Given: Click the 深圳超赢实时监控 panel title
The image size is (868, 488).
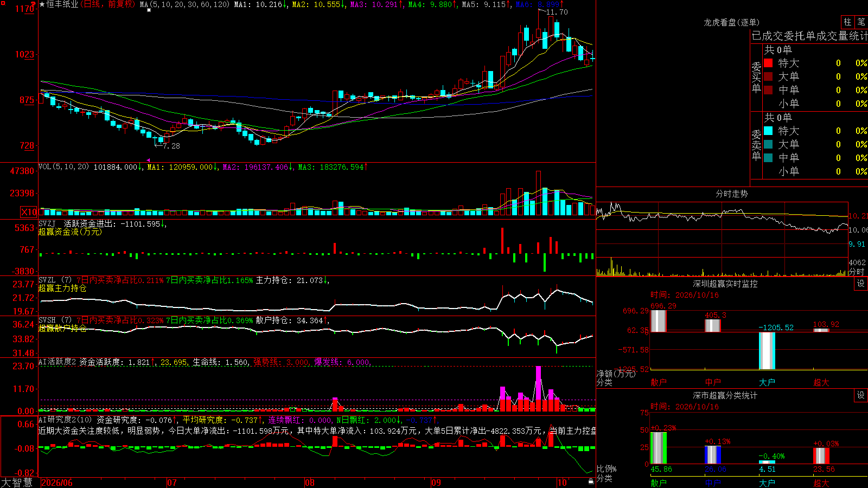Looking at the screenshot, I should tap(725, 284).
